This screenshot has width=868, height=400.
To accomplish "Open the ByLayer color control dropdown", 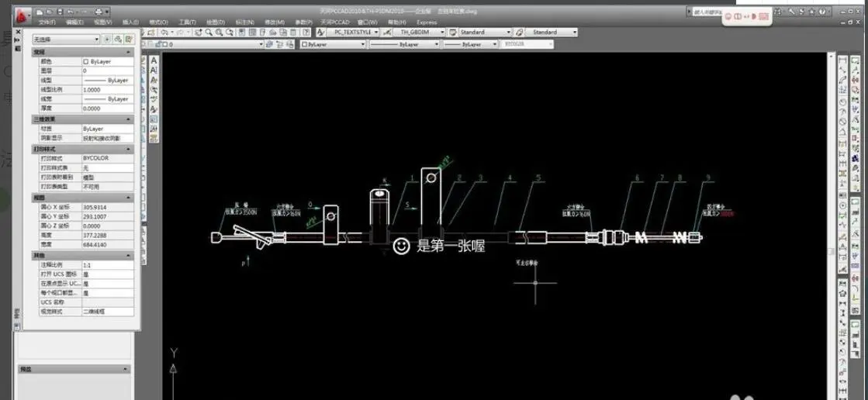I will (x=334, y=44).
